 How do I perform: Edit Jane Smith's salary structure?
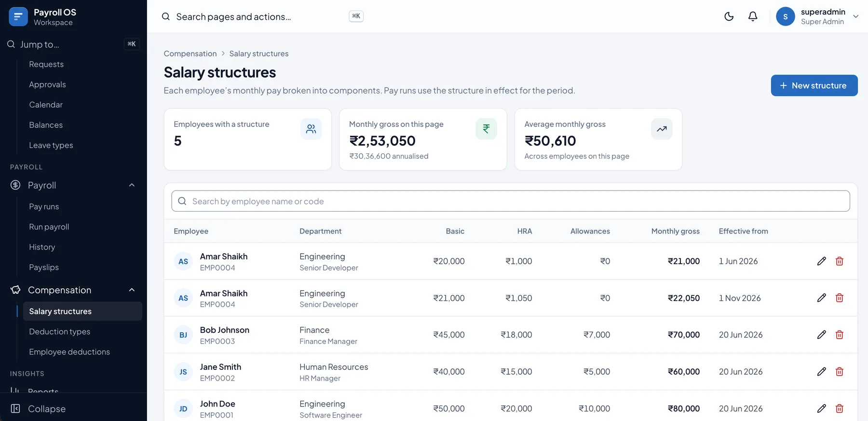tap(822, 372)
